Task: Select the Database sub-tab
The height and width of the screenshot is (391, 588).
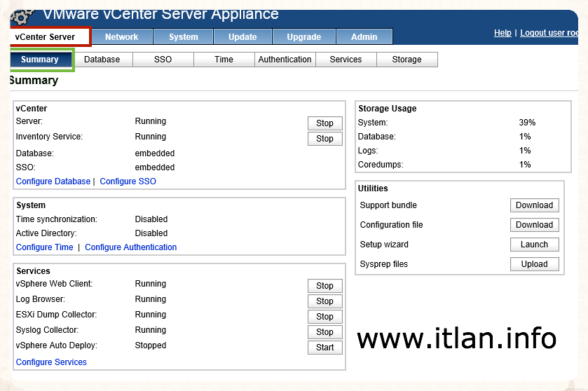Action: (102, 60)
